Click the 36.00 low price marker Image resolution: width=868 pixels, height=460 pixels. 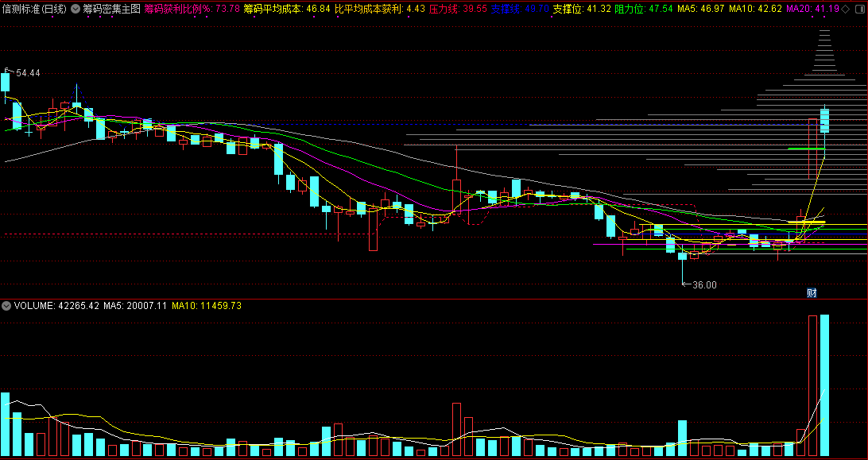click(704, 285)
